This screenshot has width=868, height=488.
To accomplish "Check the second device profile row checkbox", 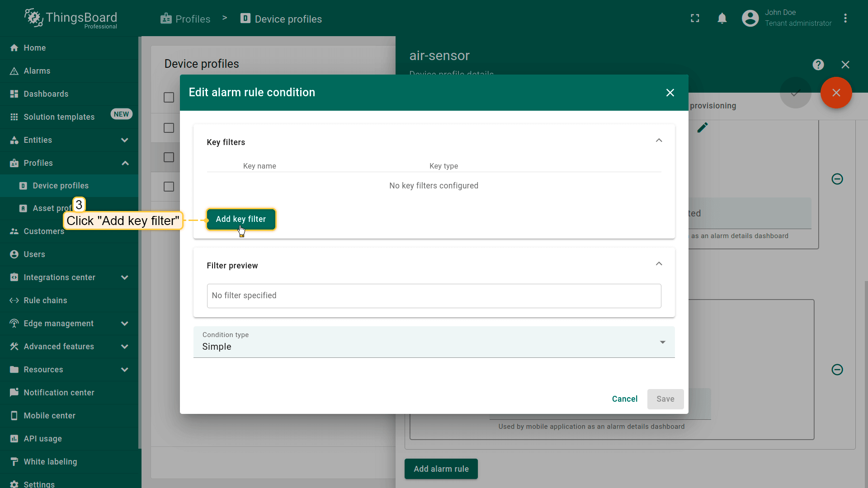I will (169, 157).
